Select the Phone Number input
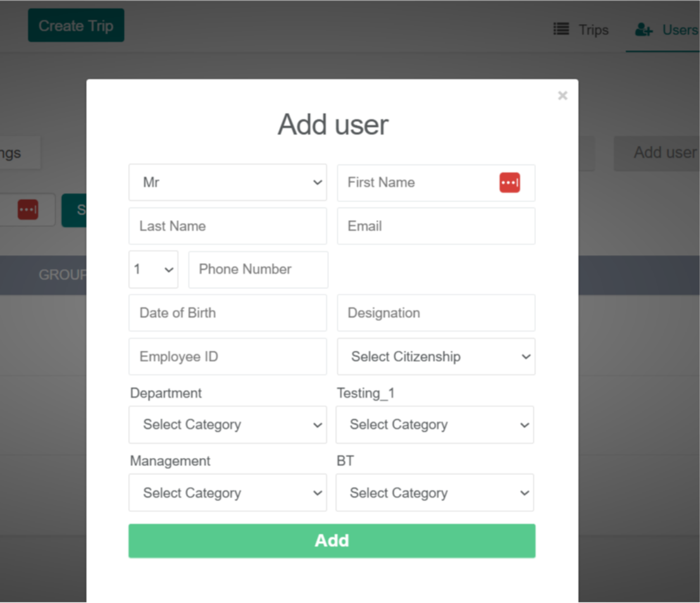 [x=258, y=270]
